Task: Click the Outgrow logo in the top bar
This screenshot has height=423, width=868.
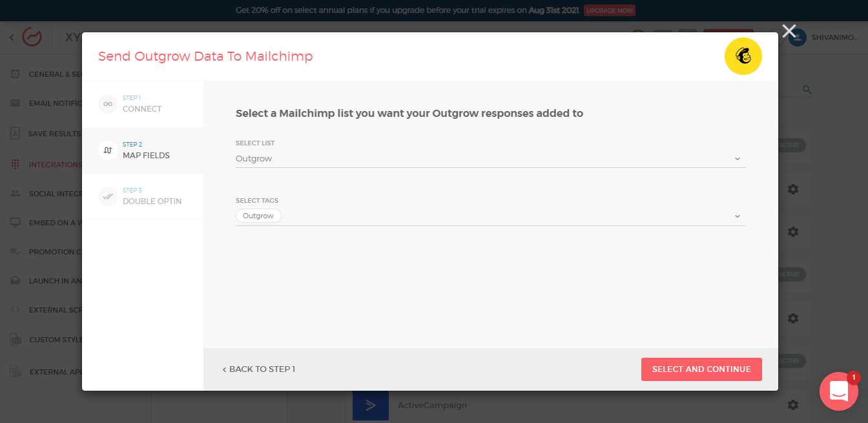Action: [x=32, y=37]
